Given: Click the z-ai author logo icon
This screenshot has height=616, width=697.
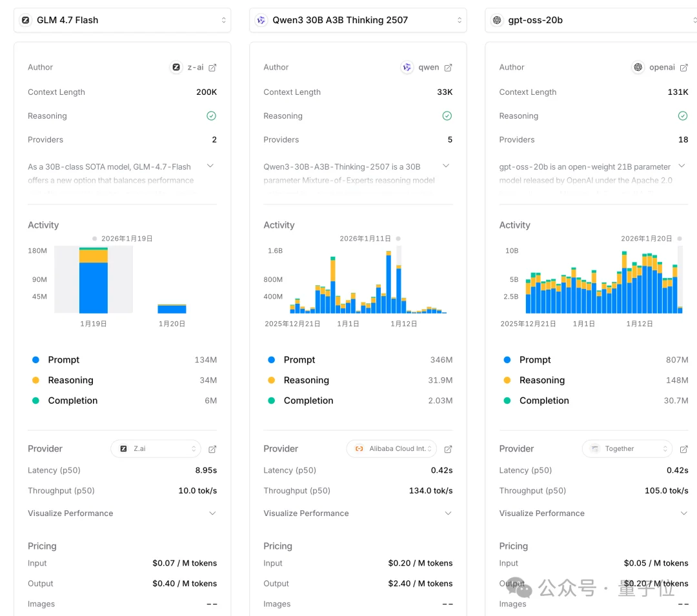Looking at the screenshot, I should 176,67.
